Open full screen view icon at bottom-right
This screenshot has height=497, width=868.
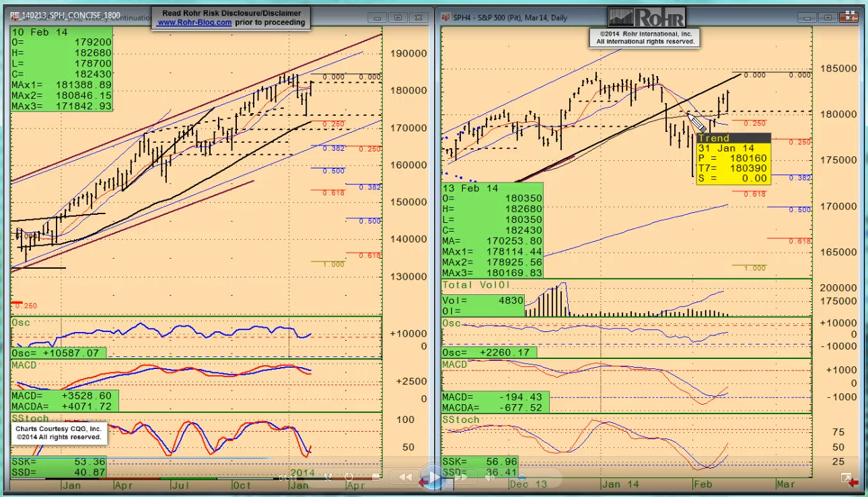coord(846,477)
